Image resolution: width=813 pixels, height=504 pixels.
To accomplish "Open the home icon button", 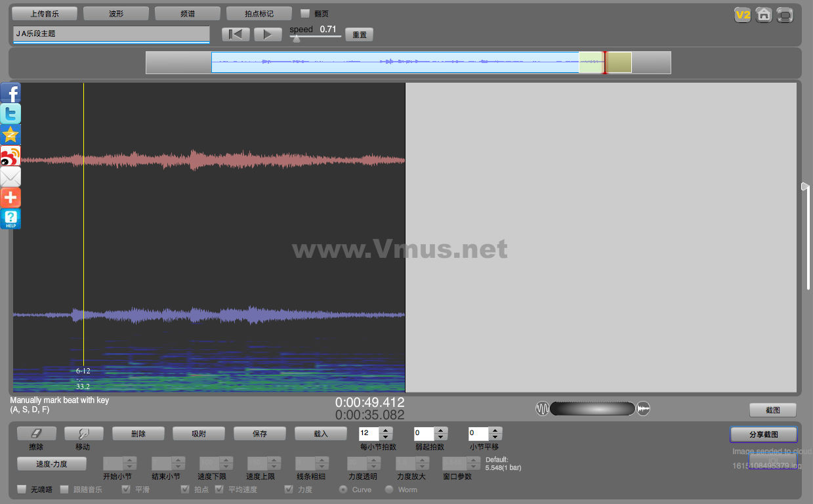I will (764, 14).
